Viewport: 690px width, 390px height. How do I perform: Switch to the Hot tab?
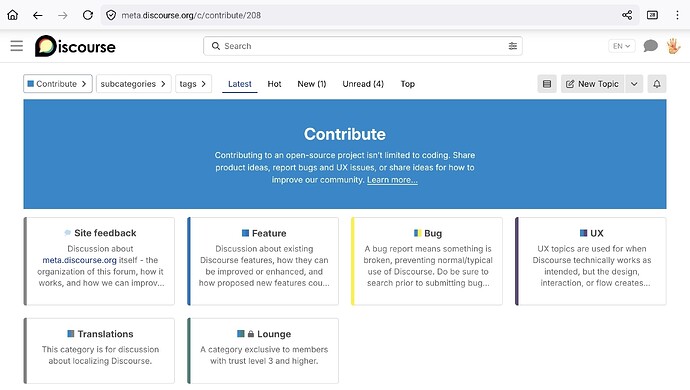pos(274,84)
